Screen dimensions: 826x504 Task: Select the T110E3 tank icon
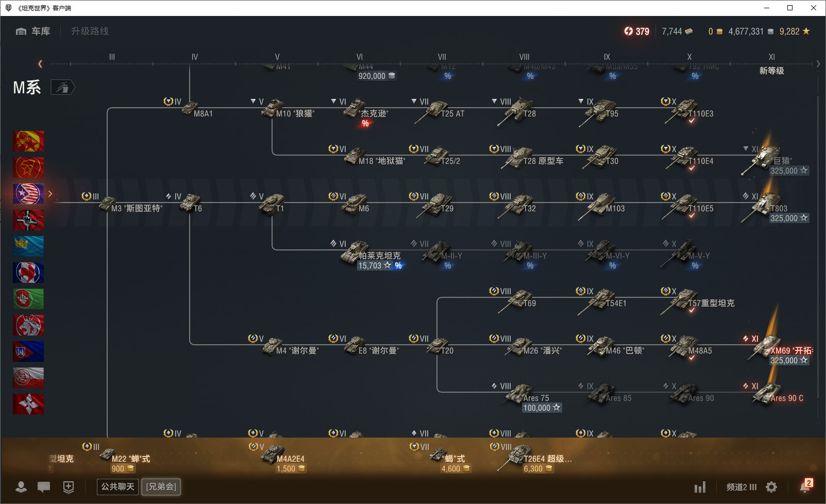(680, 111)
